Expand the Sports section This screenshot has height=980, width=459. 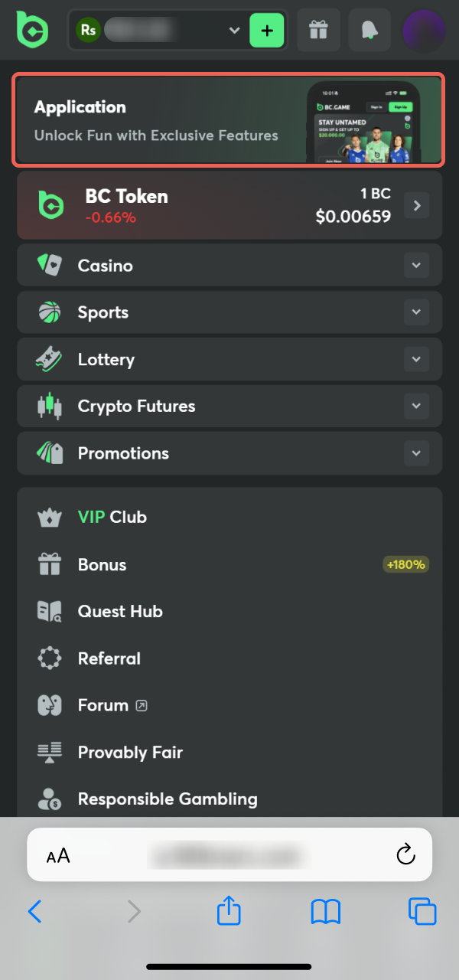point(417,312)
